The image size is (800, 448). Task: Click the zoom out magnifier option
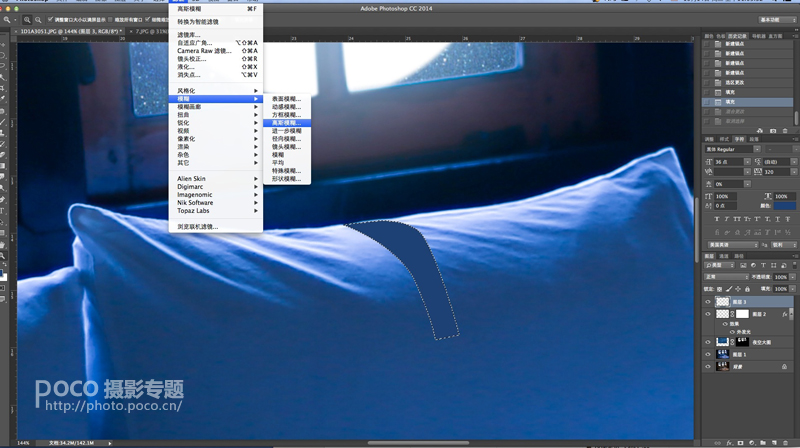(x=38, y=20)
